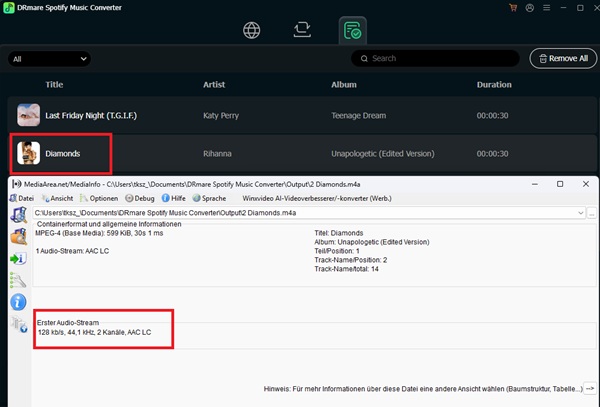Select the Last Friday Night (T.G.I.F.) track title
This screenshot has width=600, height=407.
91,116
